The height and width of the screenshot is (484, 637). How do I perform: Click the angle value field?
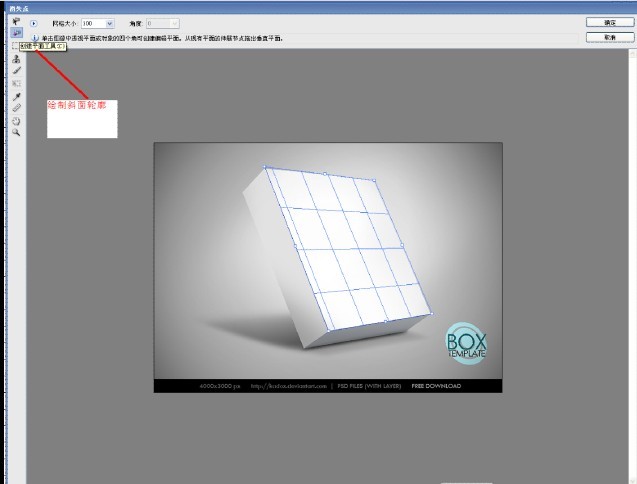(x=158, y=24)
